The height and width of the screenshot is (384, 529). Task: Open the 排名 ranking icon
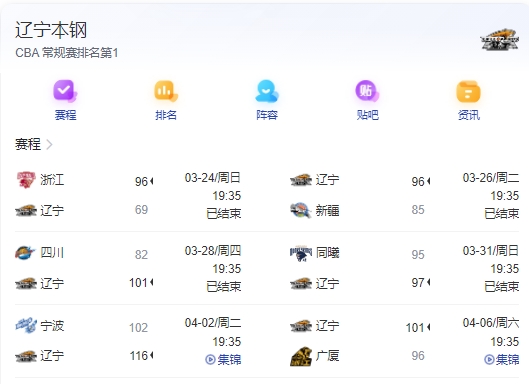tap(166, 91)
